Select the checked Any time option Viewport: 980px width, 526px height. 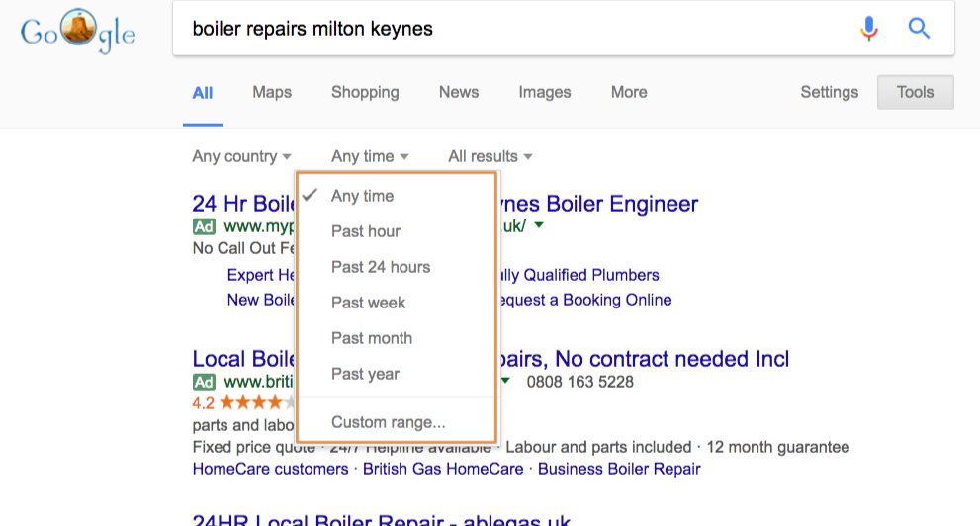pos(362,196)
